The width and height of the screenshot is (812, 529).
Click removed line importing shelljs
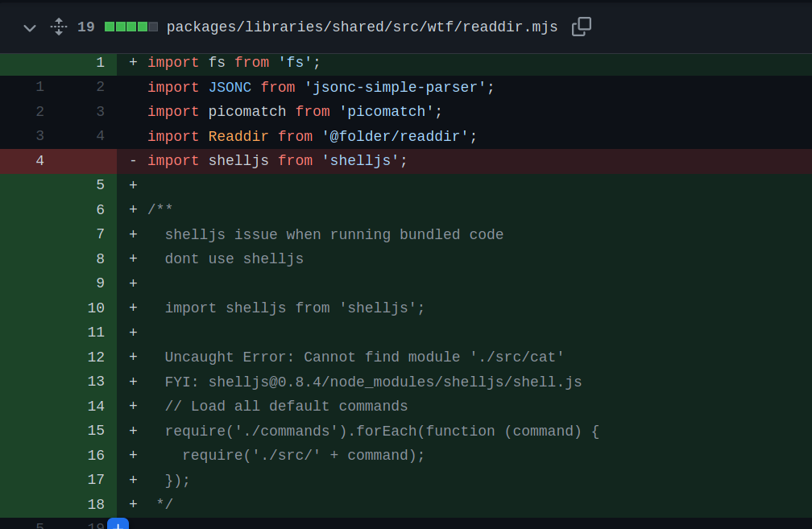pyautogui.click(x=278, y=160)
